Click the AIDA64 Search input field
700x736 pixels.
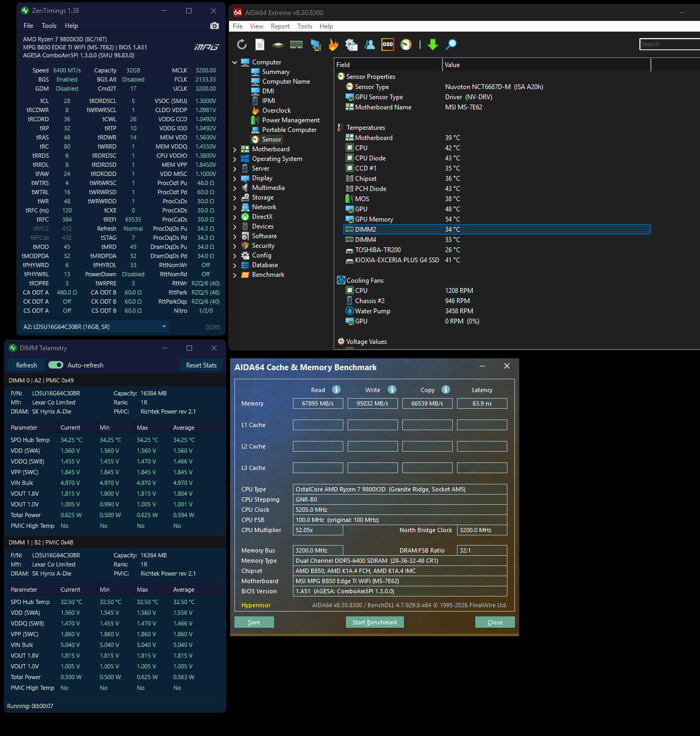click(669, 44)
